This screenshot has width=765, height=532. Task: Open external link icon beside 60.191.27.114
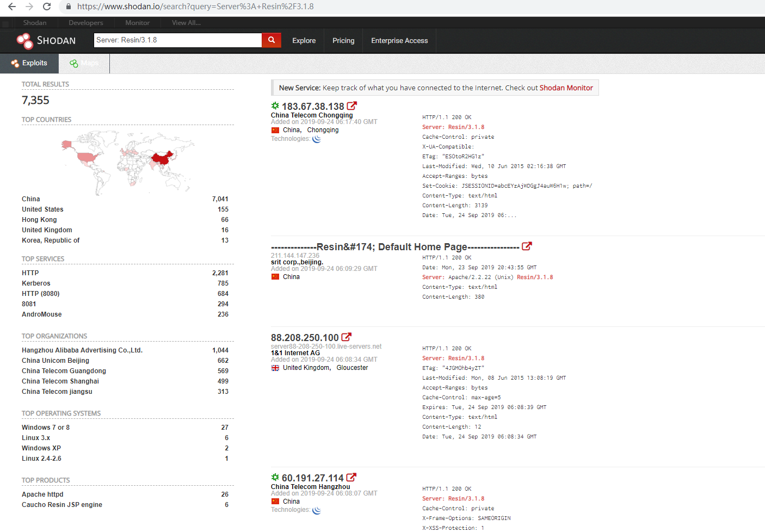click(351, 478)
